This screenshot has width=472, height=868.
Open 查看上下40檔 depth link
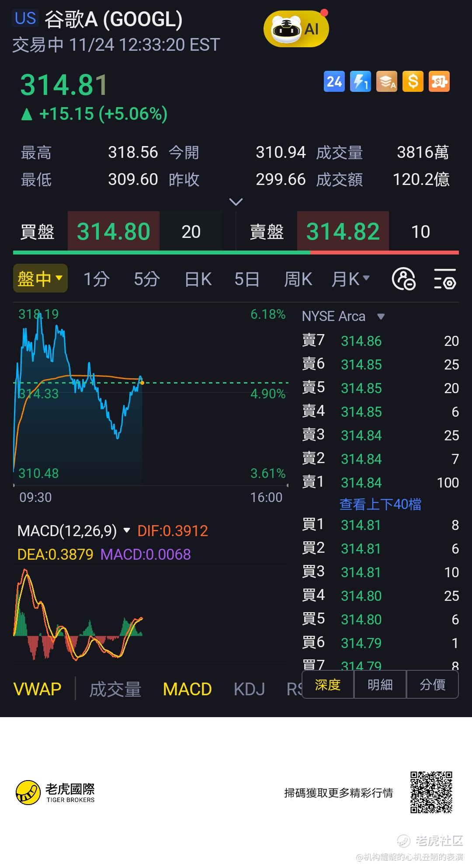tap(380, 504)
